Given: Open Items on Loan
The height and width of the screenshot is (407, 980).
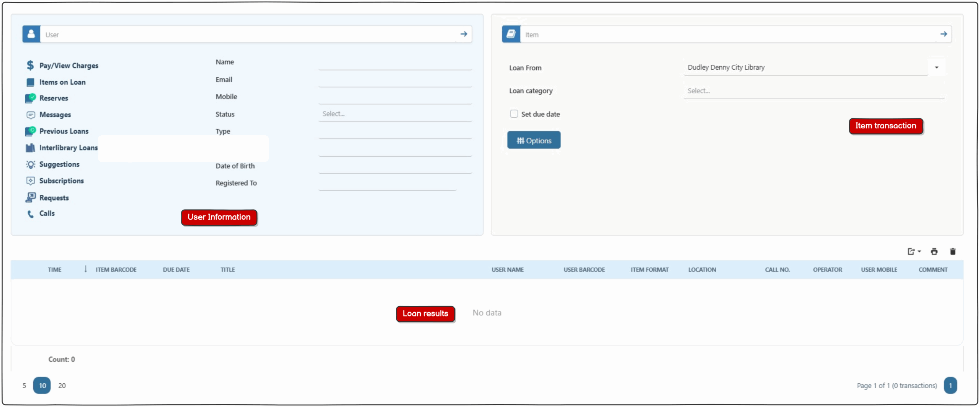Looking at the screenshot, I should pos(62,82).
